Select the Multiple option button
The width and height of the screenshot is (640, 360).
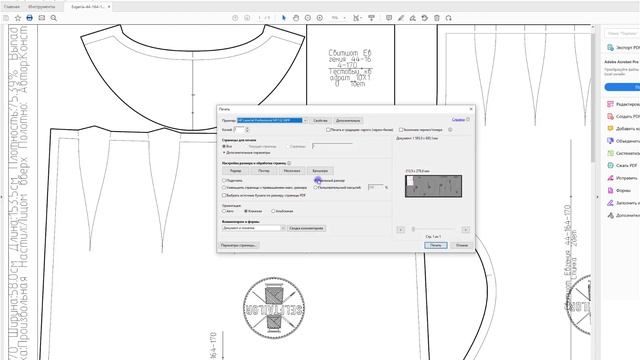[x=292, y=171]
